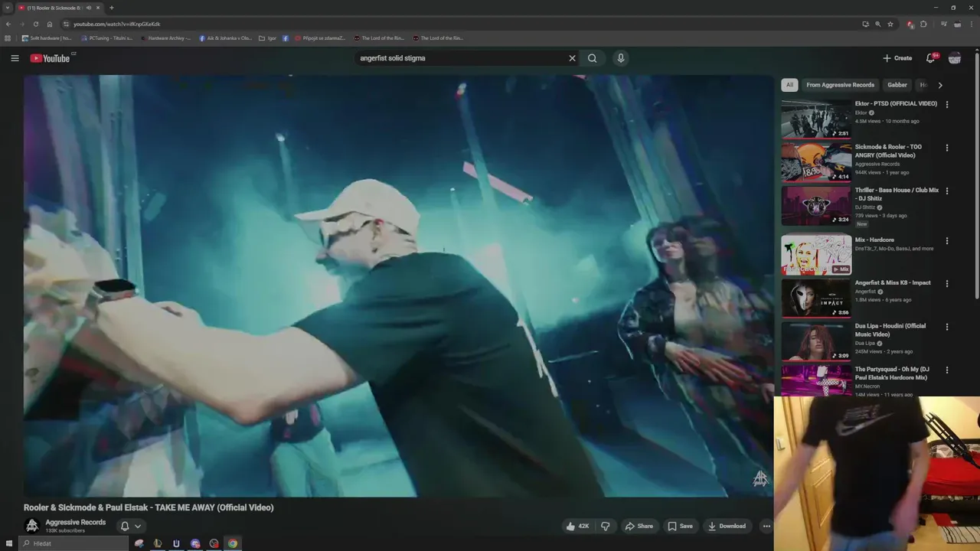This screenshot has width=980, height=551.
Task: Open the notifications bell in header
Action: [931, 58]
